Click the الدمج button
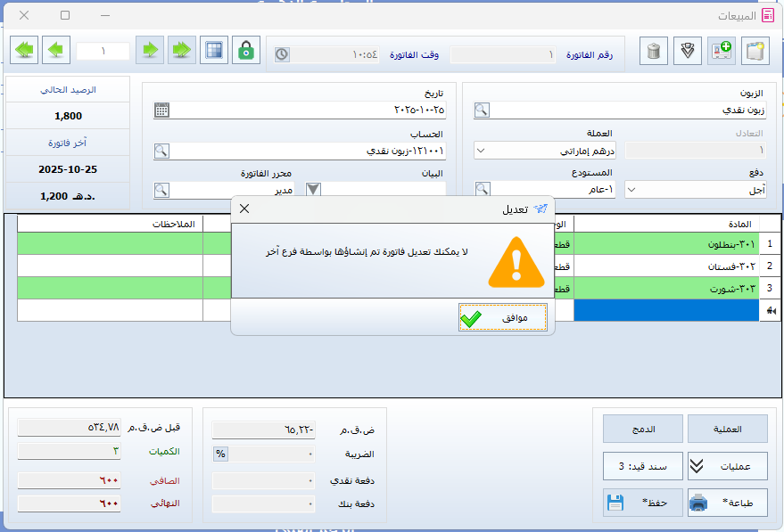The height and width of the screenshot is (532, 784). pyautogui.click(x=643, y=429)
